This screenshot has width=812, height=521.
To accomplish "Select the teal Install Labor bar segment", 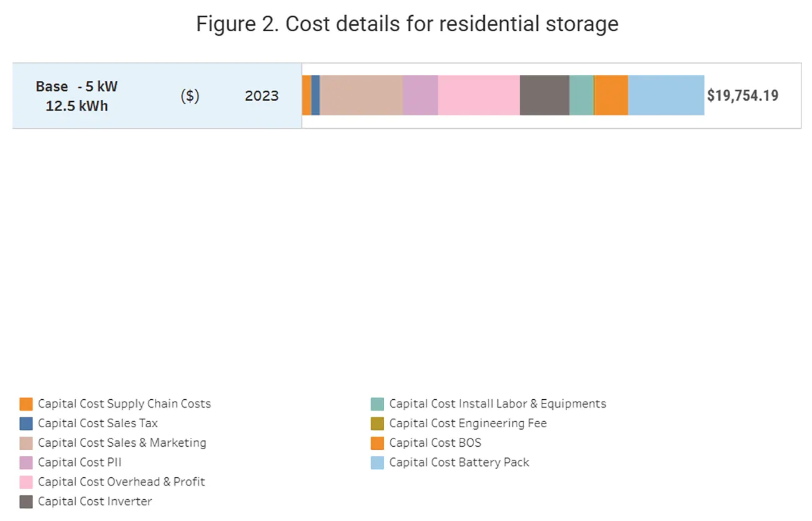I will pyautogui.click(x=581, y=95).
